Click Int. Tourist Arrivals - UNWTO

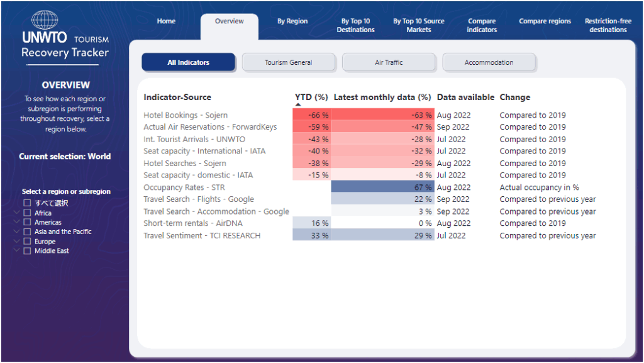click(194, 140)
